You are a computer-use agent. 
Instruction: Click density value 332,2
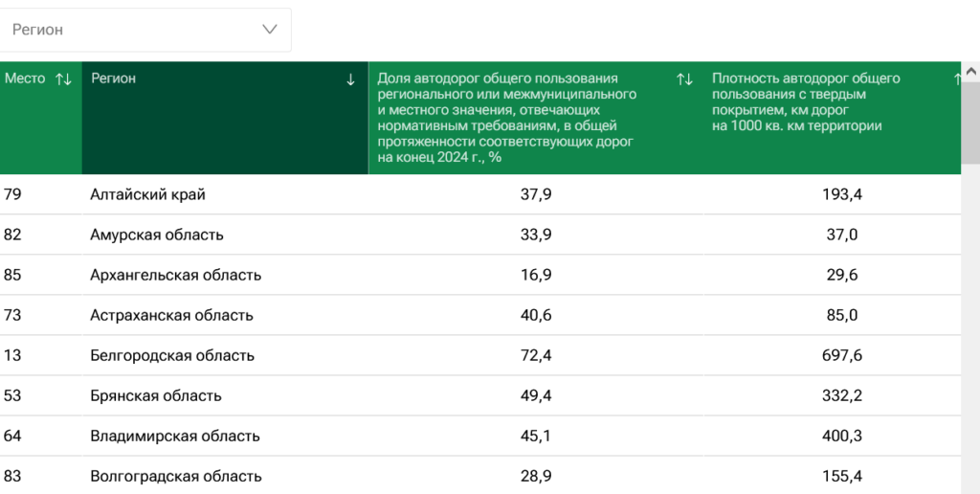pos(842,395)
